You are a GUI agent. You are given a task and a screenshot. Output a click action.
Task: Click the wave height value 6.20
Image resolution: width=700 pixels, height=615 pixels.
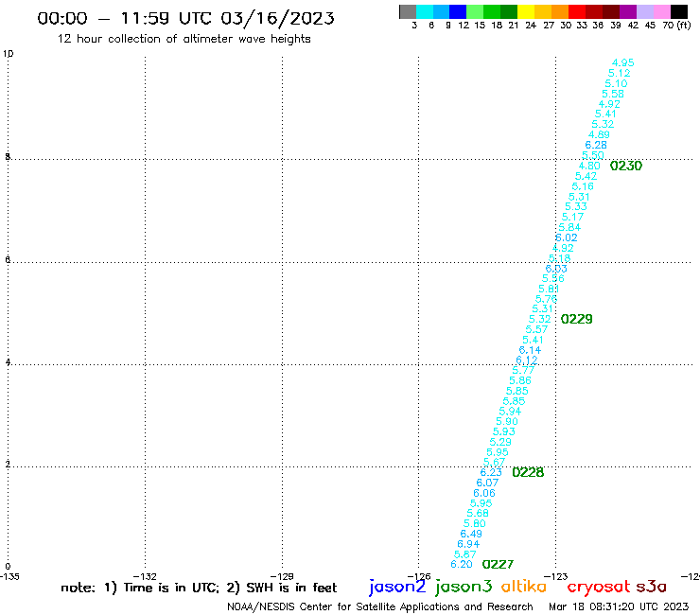coord(462,564)
